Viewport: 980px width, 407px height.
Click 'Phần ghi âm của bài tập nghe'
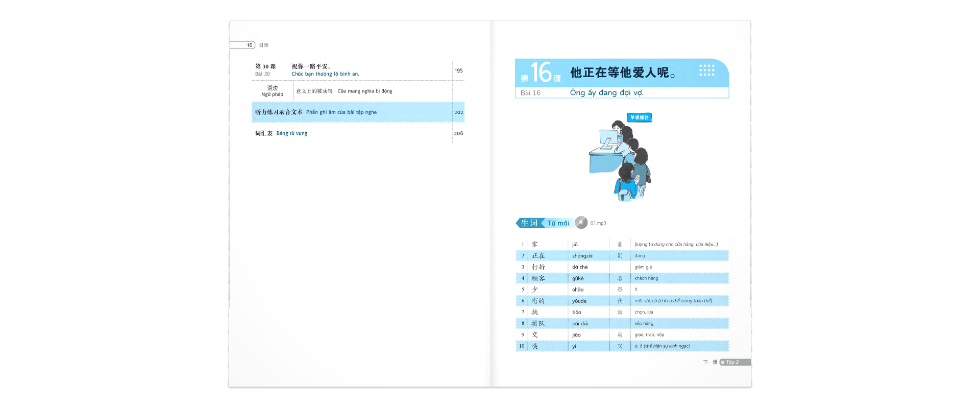(341, 112)
